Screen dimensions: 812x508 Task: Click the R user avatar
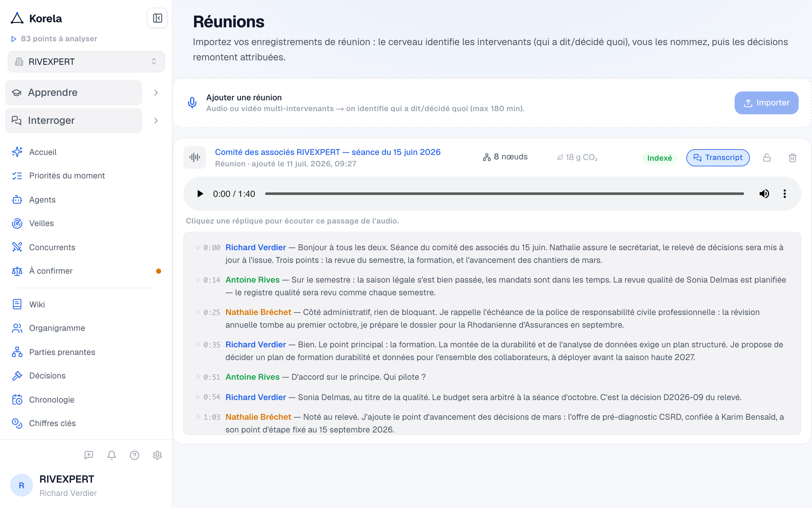[22, 485]
